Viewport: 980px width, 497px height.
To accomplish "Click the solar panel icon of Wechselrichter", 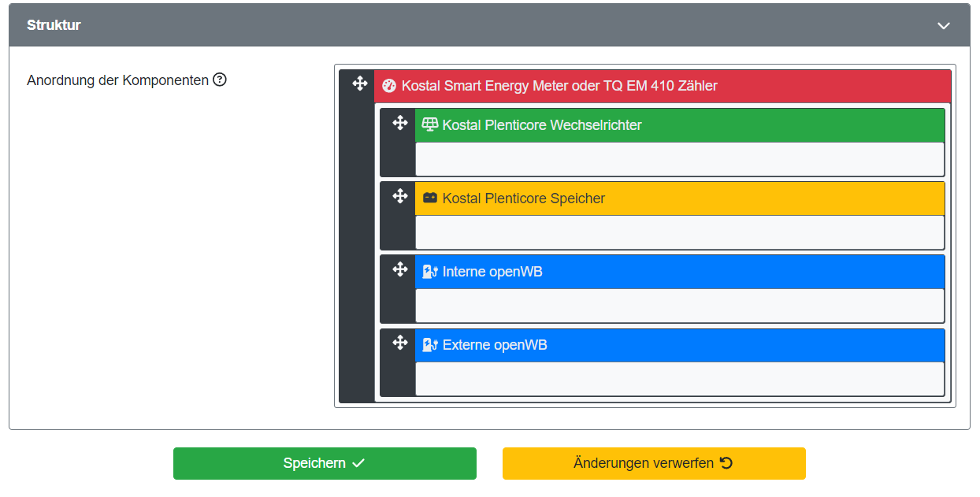I will [430, 124].
